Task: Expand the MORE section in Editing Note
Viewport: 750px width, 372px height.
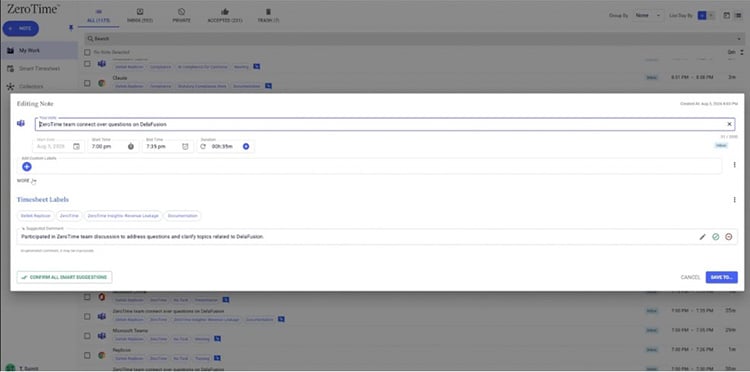Action: [26, 181]
